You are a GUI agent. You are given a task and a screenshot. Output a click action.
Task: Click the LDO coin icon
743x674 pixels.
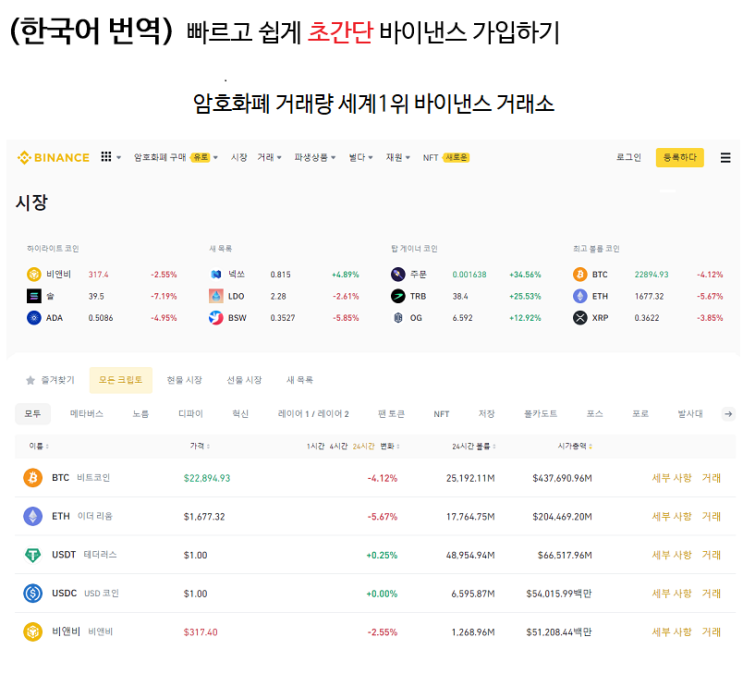pyautogui.click(x=216, y=296)
